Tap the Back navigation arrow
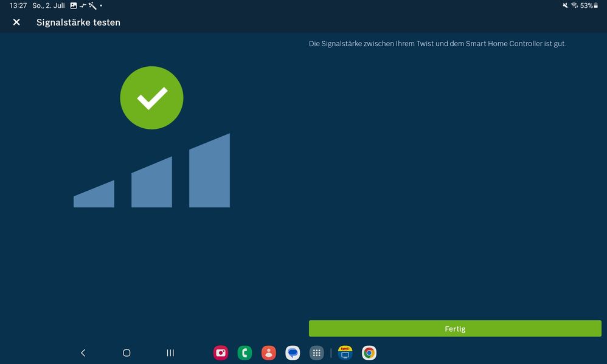 (x=83, y=352)
